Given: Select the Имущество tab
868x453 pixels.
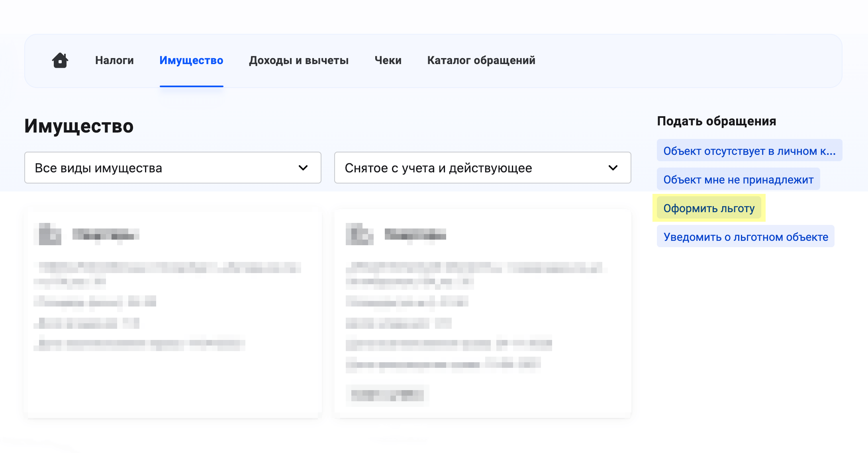Looking at the screenshot, I should point(191,61).
